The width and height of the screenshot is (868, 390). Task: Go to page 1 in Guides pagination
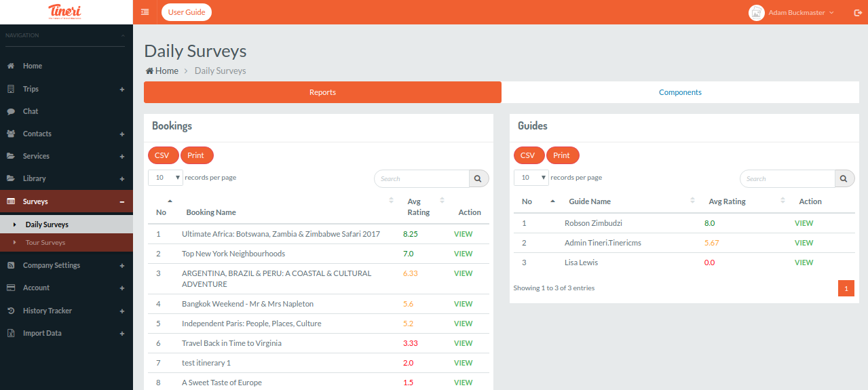[846, 288]
